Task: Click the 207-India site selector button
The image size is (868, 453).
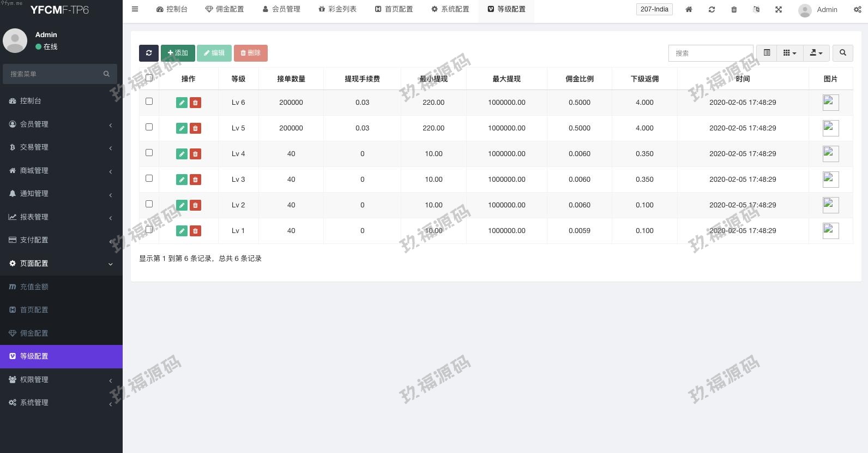Action: pos(654,9)
